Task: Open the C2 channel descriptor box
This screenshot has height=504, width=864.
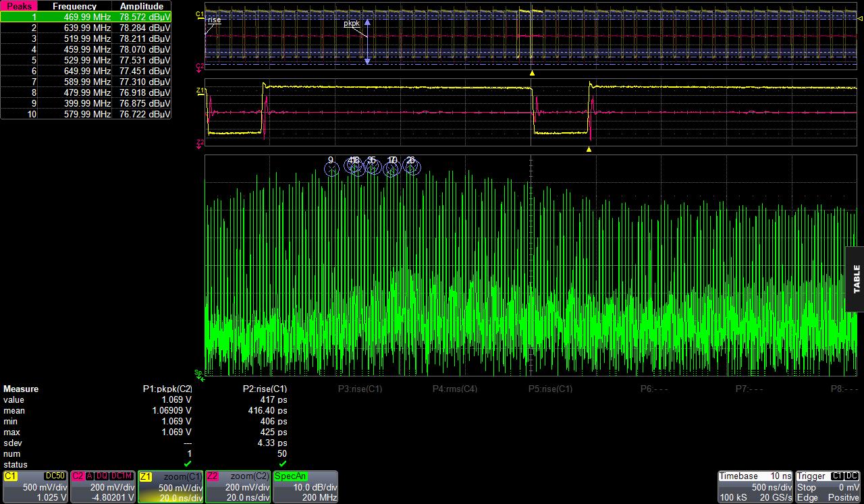Action: pos(102,486)
